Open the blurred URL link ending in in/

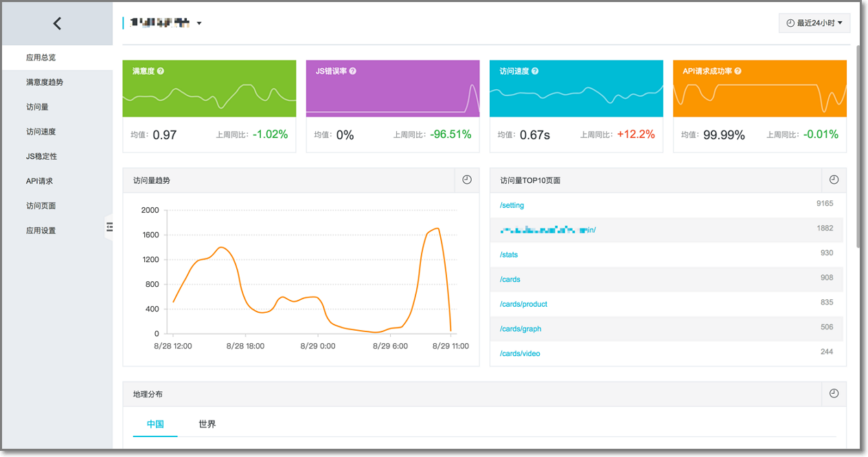tap(548, 230)
